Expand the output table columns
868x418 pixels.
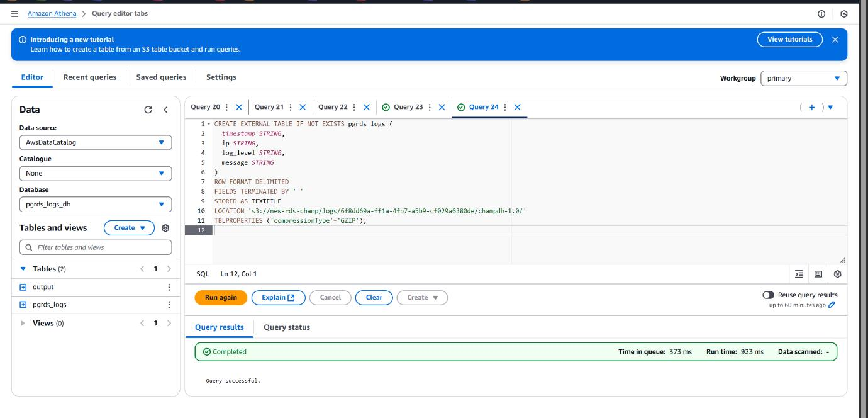coord(23,287)
